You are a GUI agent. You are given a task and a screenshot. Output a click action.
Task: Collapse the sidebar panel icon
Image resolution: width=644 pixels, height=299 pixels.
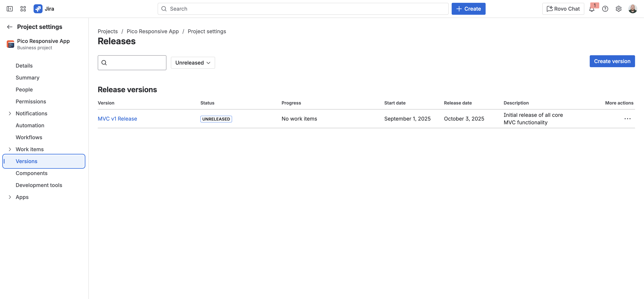pos(10,9)
